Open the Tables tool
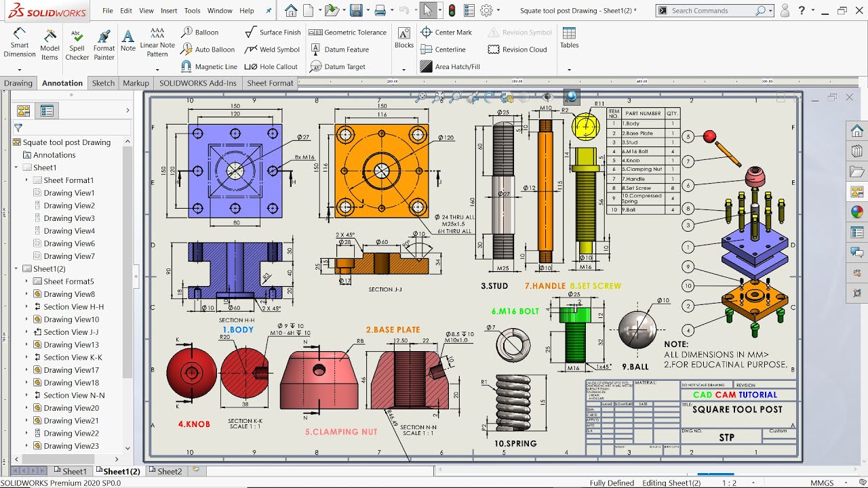 tap(569, 39)
